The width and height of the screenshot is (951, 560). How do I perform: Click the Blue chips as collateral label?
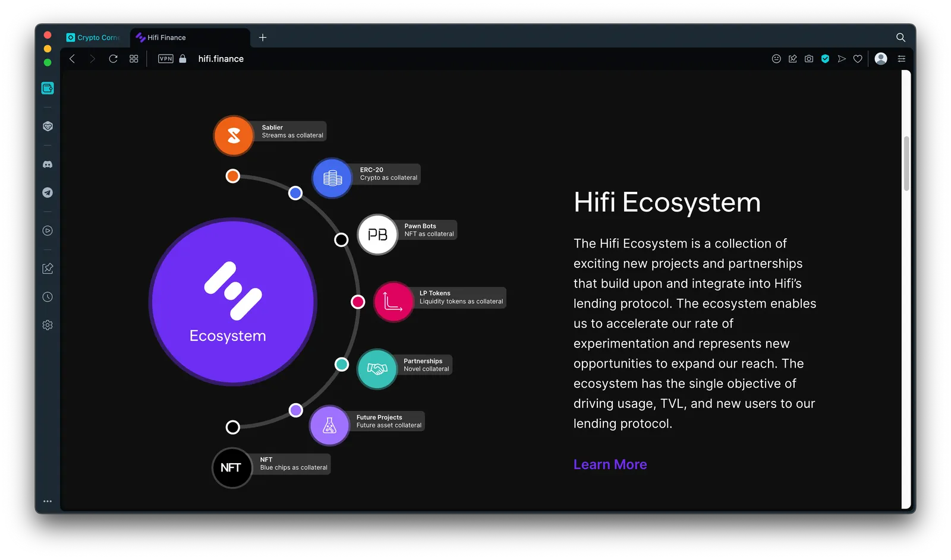coord(293,463)
